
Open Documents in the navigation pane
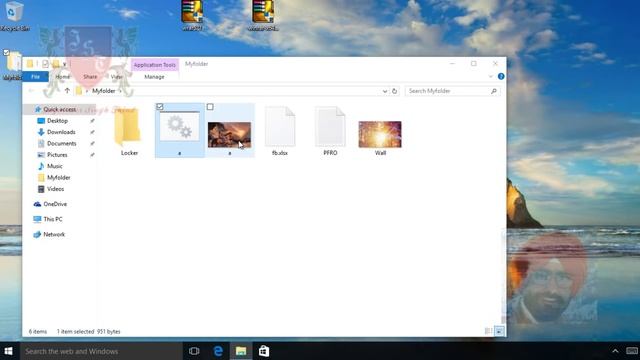61,144
